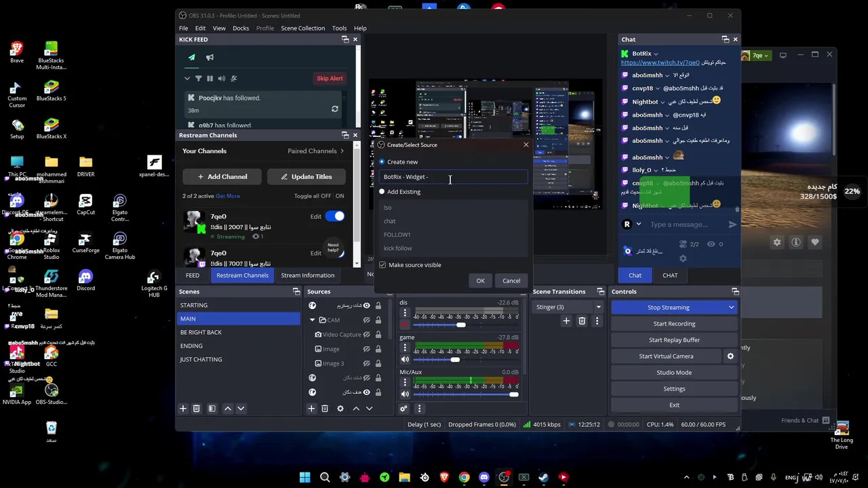Open the BotRix dropdown in Chat
Image resolution: width=868 pixels, height=488 pixels.
coord(656,54)
